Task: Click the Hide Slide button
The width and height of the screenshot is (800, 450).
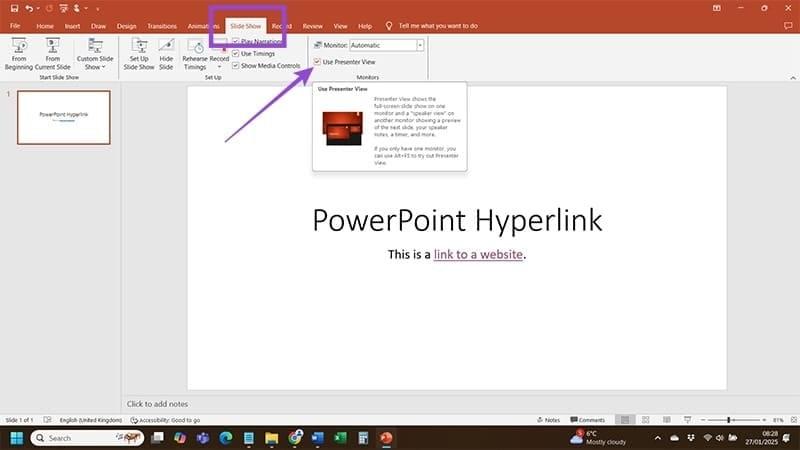Action: click(166, 54)
